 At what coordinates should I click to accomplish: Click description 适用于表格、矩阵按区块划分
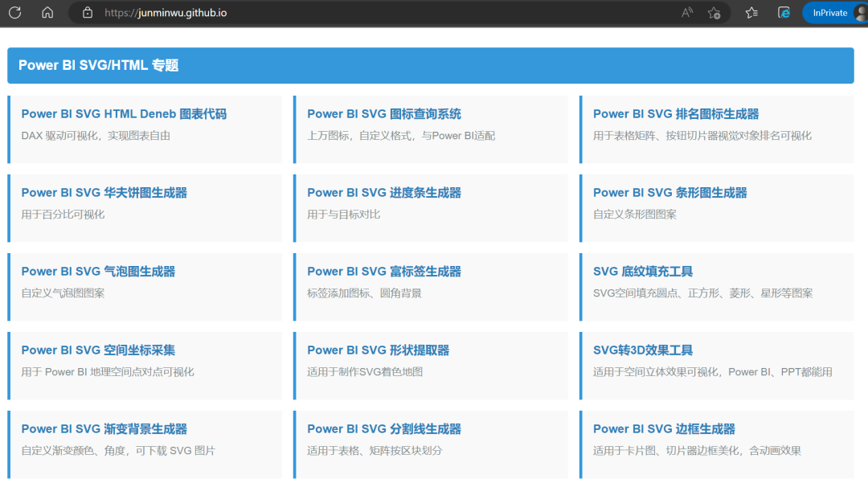pyautogui.click(x=375, y=450)
